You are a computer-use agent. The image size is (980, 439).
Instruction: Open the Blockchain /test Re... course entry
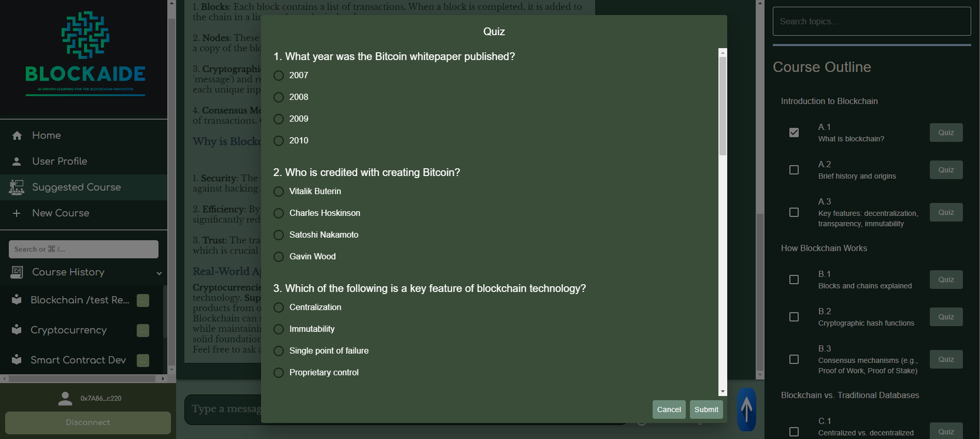80,300
